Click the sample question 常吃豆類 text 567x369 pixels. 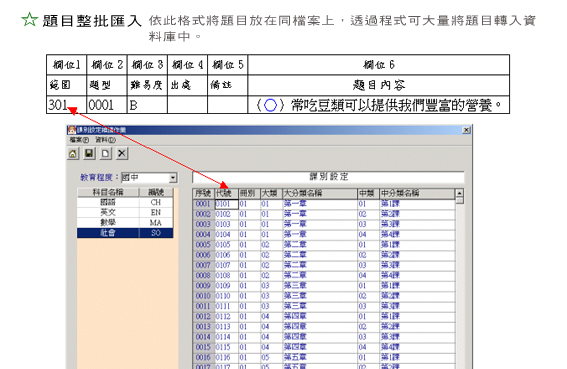pos(379,105)
